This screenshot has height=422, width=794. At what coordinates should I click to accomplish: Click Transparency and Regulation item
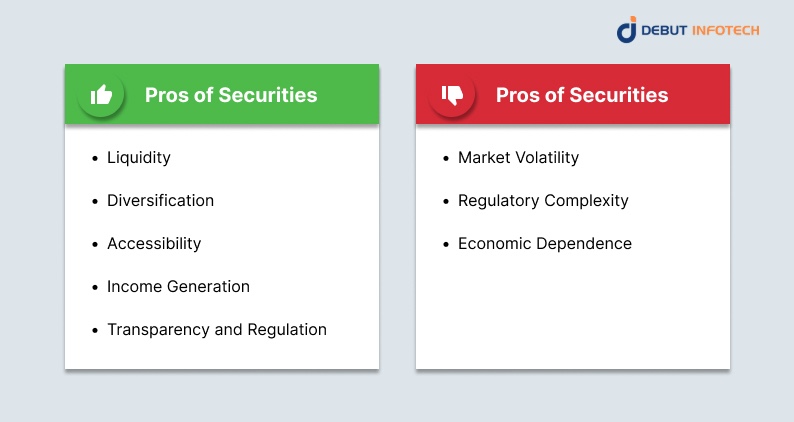point(217,330)
